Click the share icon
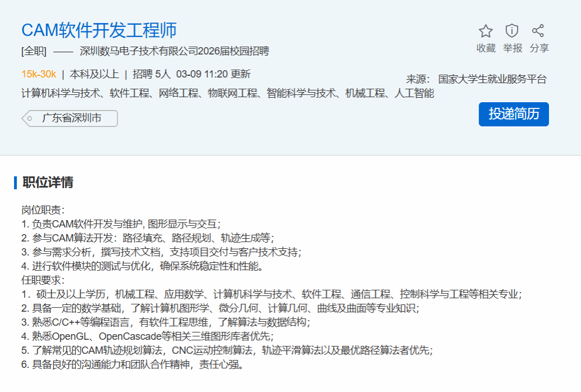Image resolution: width=581 pixels, height=392 pixels. 538,31
